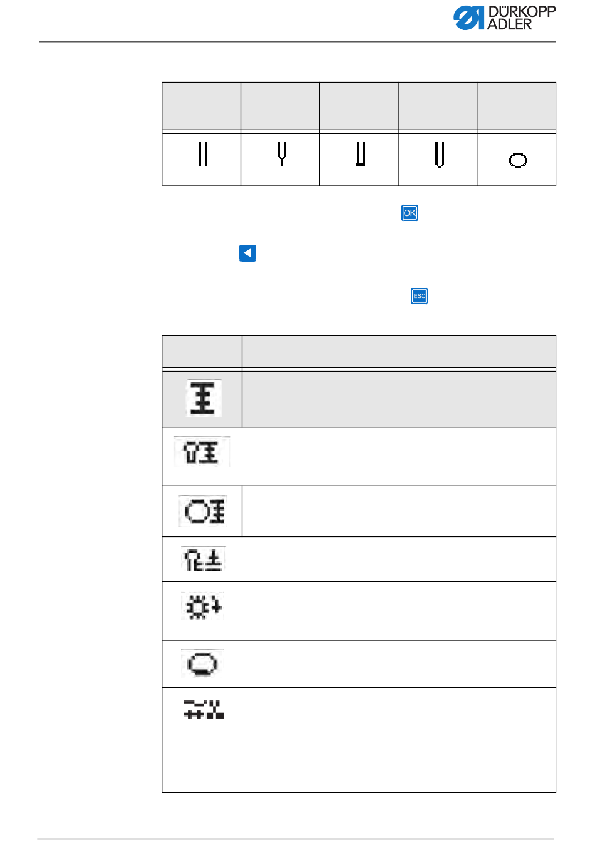This screenshot has width=595, height=868.
Task: Click the keyhole with plus-minus icon
Action: pos(202,559)
